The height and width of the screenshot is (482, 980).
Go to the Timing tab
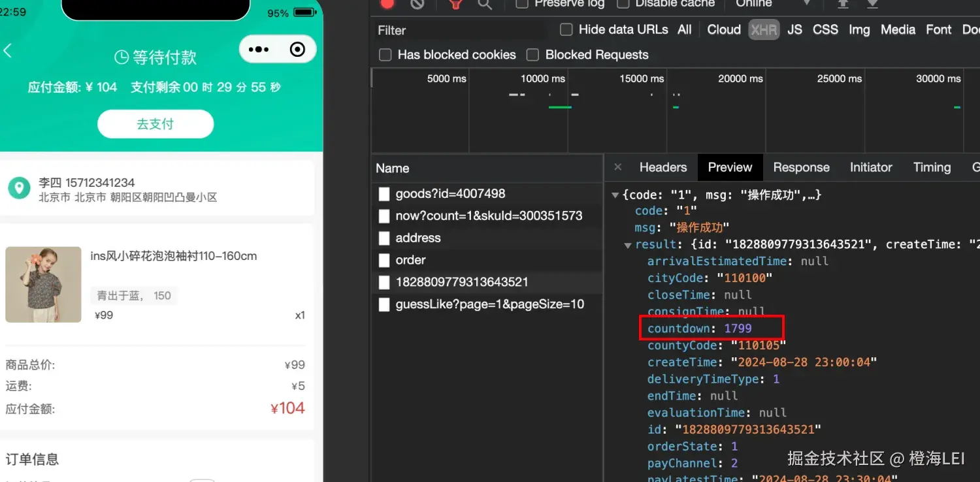click(932, 168)
